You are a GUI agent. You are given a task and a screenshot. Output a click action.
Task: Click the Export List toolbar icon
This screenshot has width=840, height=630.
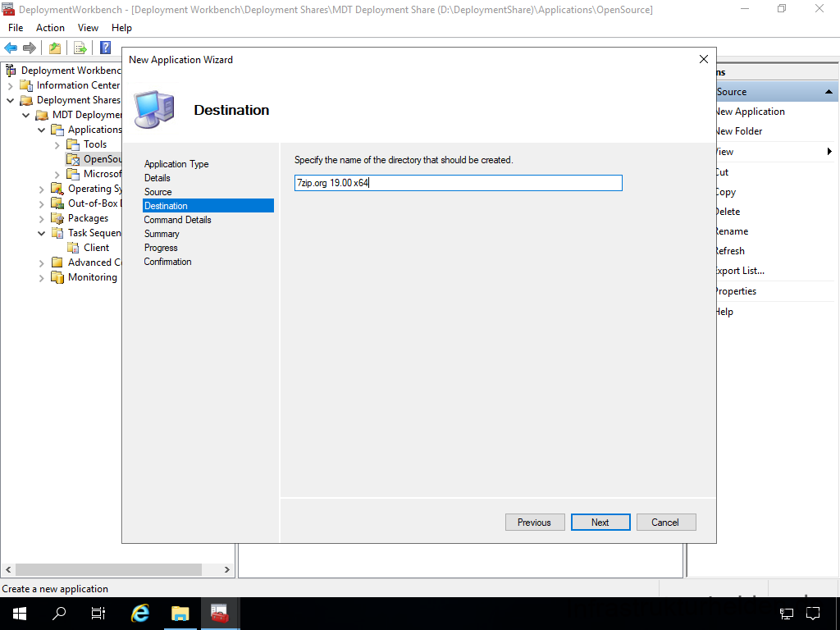80,48
